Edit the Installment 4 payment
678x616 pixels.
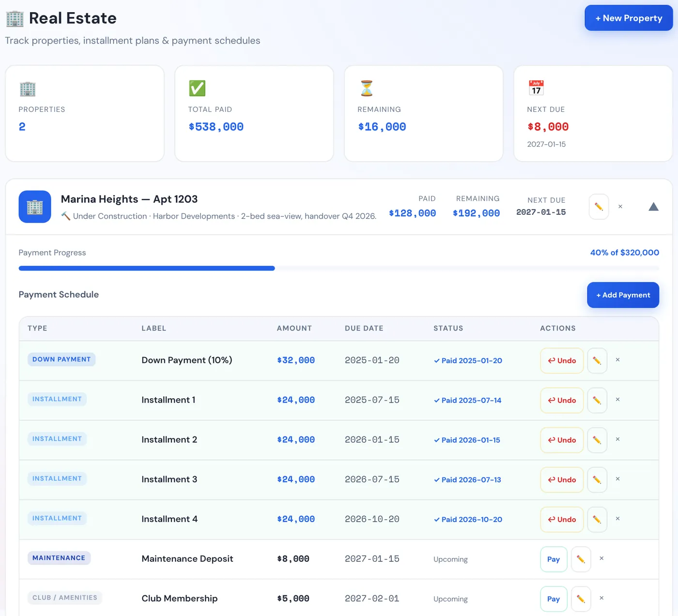[x=597, y=519]
